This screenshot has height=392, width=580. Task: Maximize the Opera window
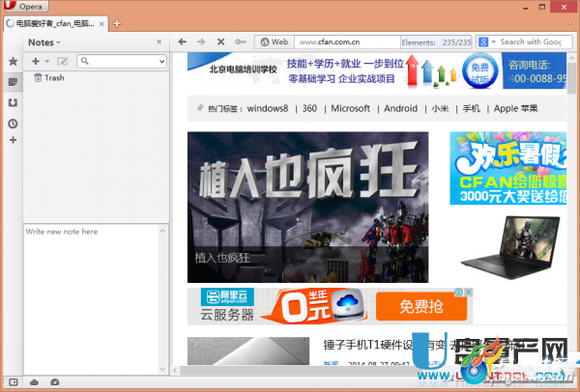[542, 7]
